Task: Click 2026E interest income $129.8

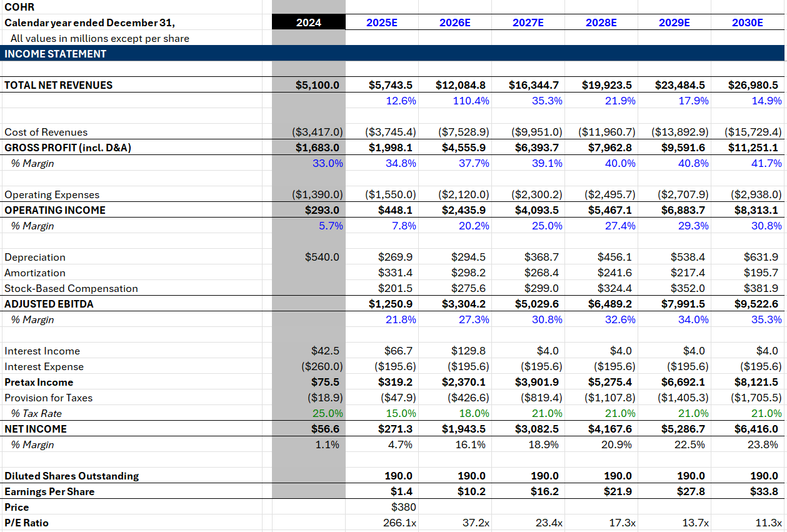Action: point(469,351)
